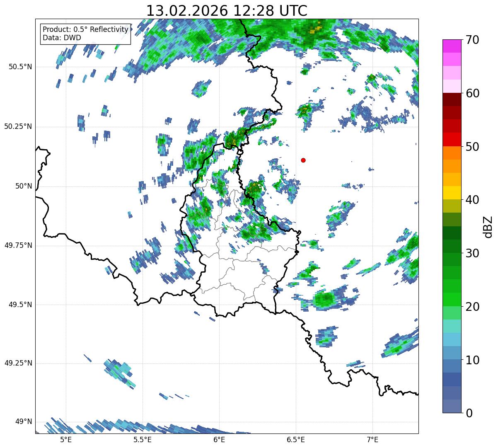The width and height of the screenshot is (498, 448).
Task: Click the colorbar '60' tick label
Action: [473, 93]
